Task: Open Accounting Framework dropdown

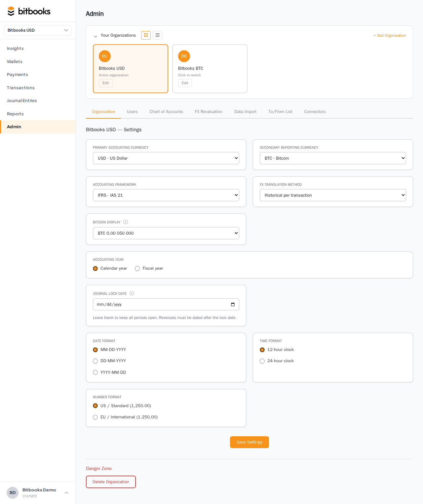Action: (166, 195)
